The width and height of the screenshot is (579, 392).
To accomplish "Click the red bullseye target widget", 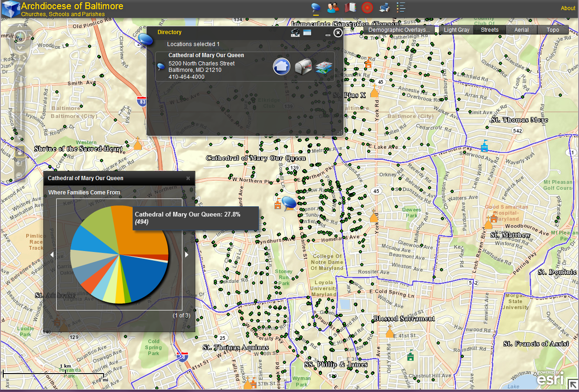I will pyautogui.click(x=367, y=7).
